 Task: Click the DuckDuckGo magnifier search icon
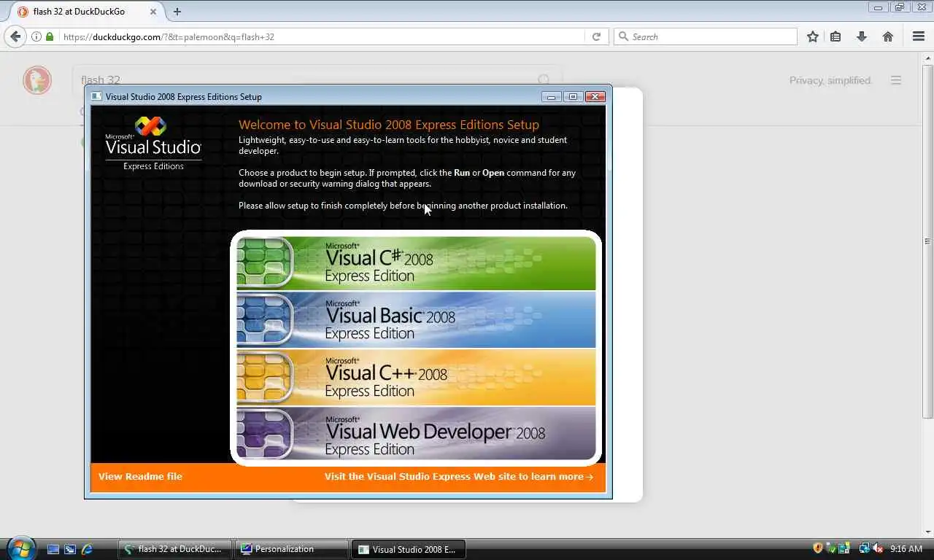tap(544, 80)
